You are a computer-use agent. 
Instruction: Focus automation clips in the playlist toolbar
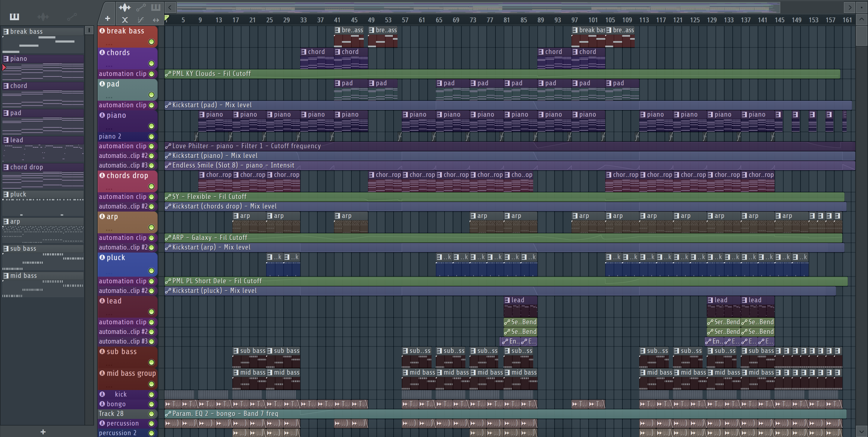(x=141, y=7)
